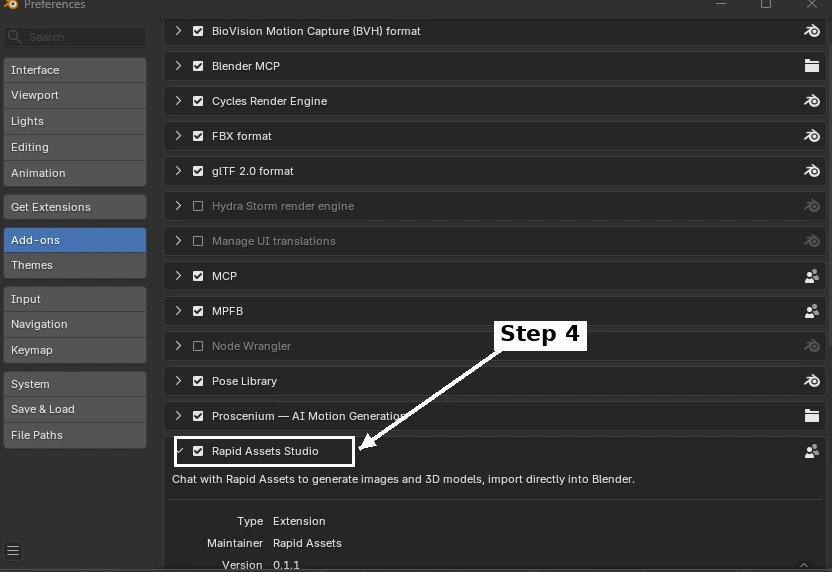Click the search magnifier icon
This screenshot has height=572, width=832.
pyautogui.click(x=15, y=37)
